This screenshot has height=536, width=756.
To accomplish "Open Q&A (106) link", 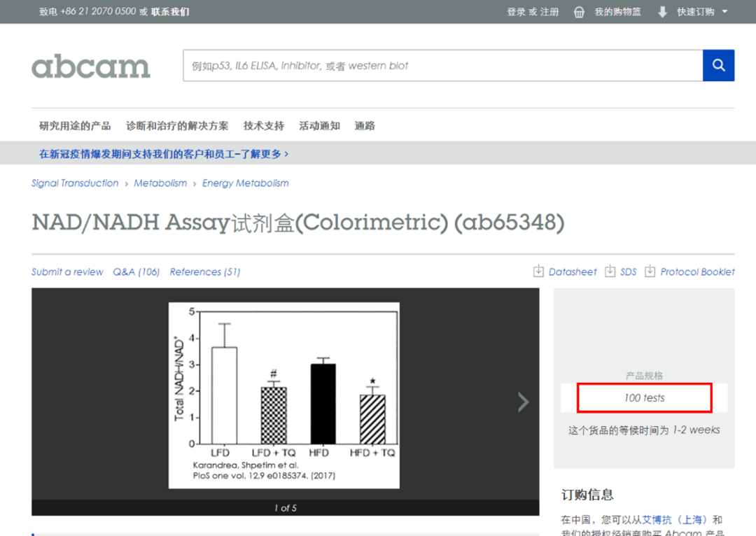I will pos(136,272).
